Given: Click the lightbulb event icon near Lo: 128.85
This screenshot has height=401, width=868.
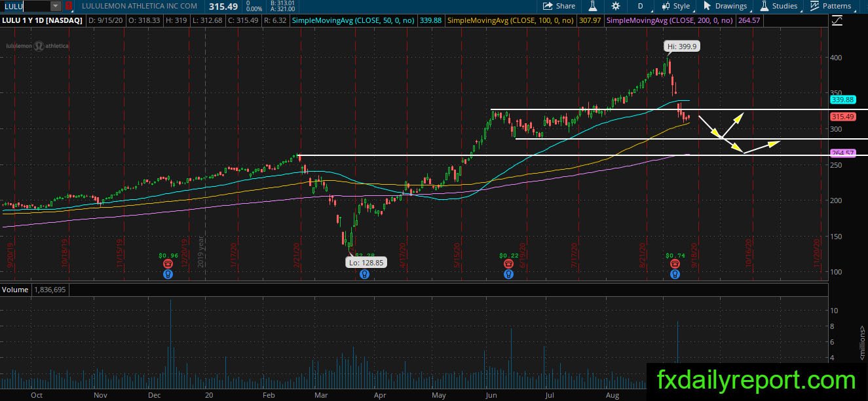Looking at the screenshot, I should (364, 275).
